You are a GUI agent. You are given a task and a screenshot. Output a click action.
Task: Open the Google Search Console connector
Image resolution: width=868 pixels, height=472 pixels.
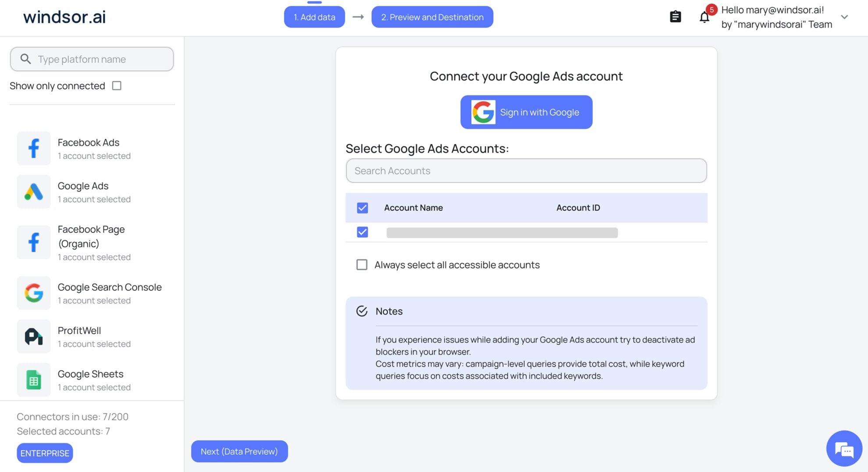pos(33,293)
